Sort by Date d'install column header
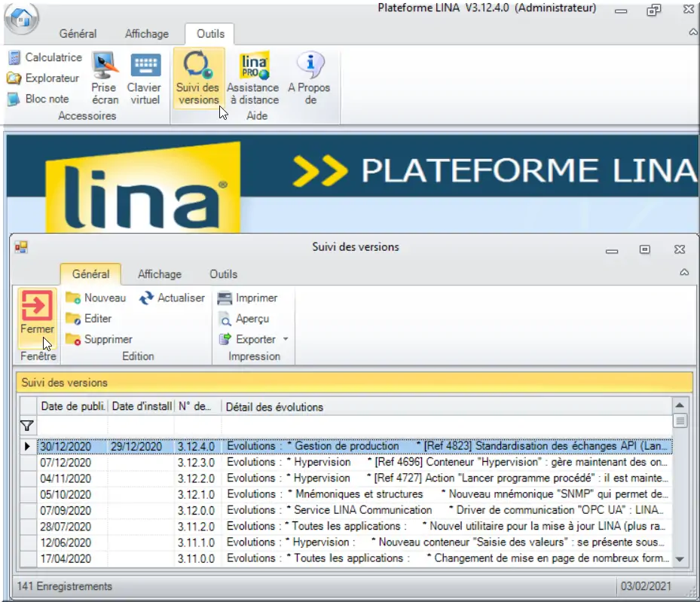The height and width of the screenshot is (602, 700). (x=141, y=407)
